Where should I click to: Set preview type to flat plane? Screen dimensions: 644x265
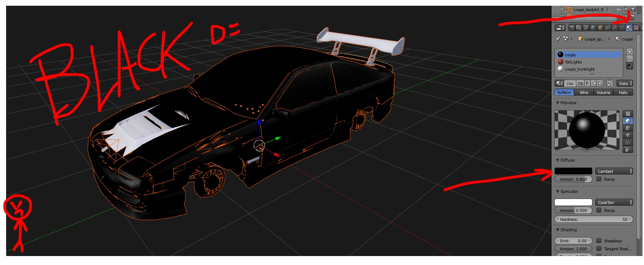[x=628, y=114]
